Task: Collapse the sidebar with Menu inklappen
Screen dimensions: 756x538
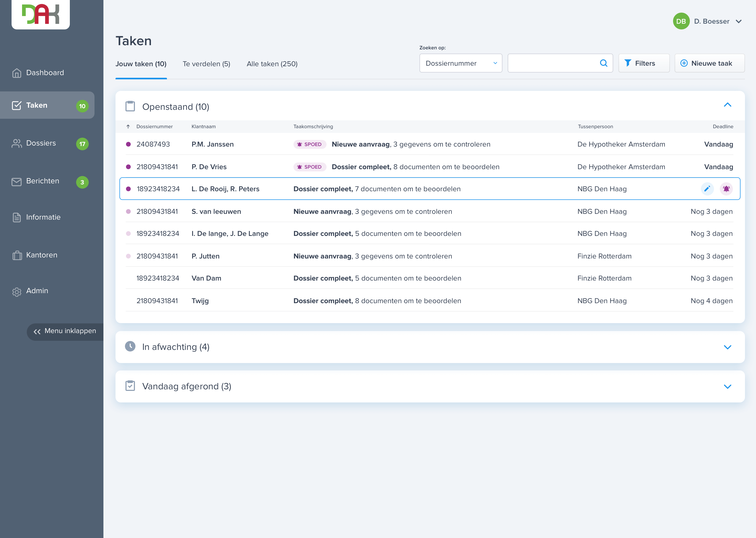Action: pyautogui.click(x=65, y=331)
